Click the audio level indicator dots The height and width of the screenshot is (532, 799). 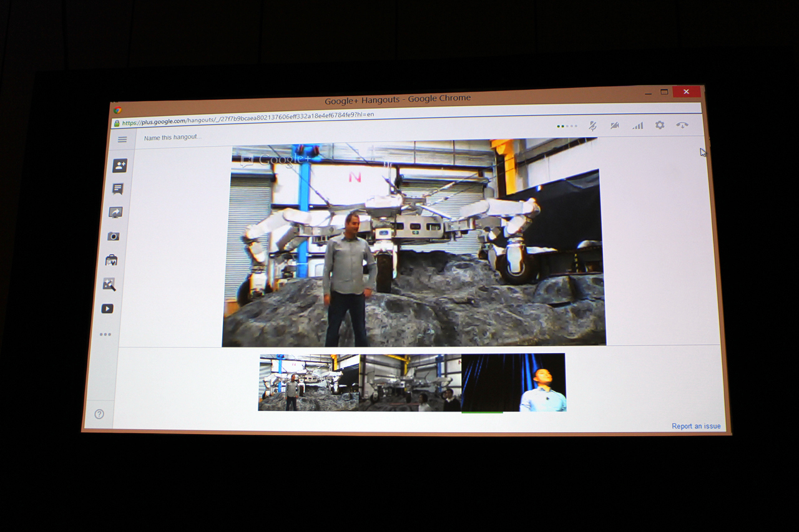[x=567, y=126]
